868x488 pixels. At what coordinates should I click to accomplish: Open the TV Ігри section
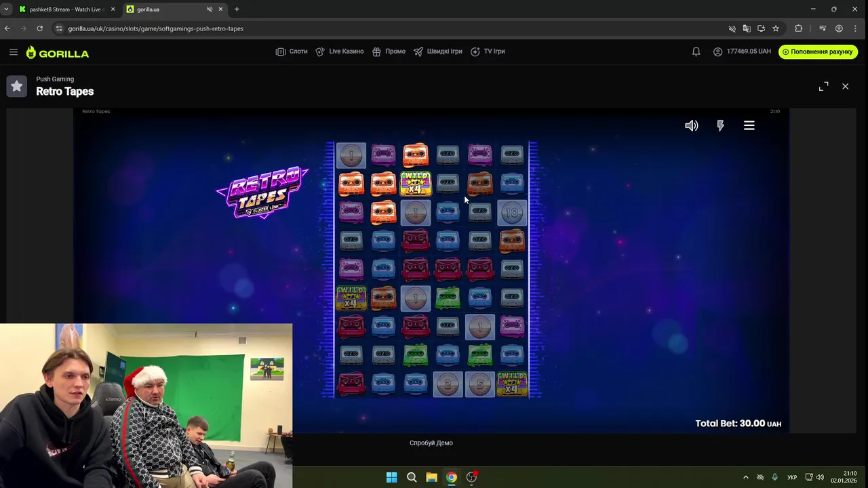(488, 52)
